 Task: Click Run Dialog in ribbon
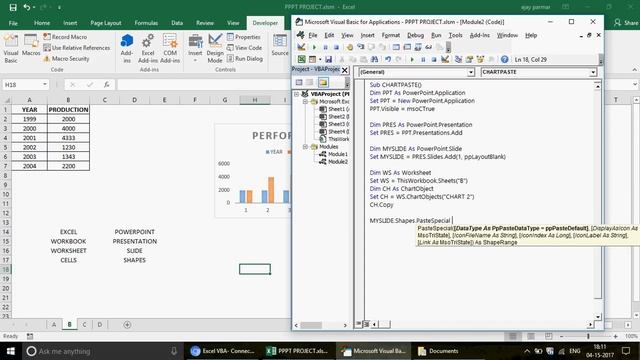(245, 59)
